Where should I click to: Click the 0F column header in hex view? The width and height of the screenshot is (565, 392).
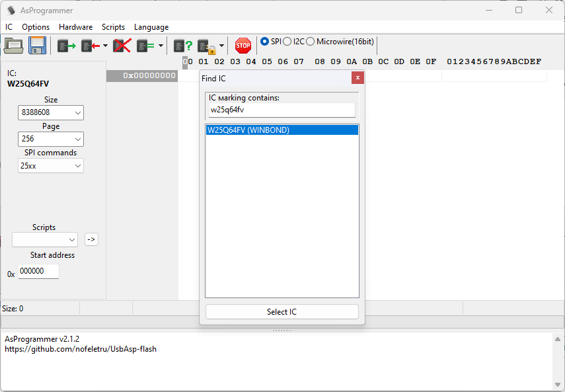(x=431, y=61)
